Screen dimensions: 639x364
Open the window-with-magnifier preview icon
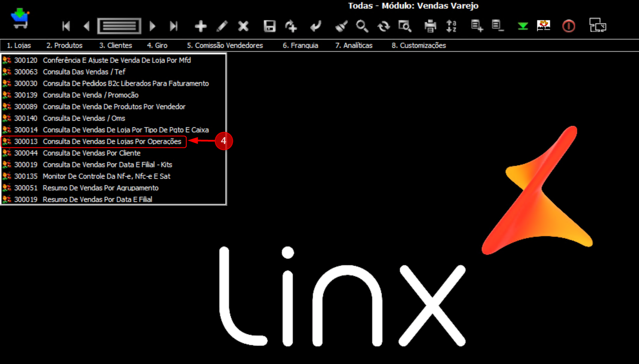click(405, 26)
